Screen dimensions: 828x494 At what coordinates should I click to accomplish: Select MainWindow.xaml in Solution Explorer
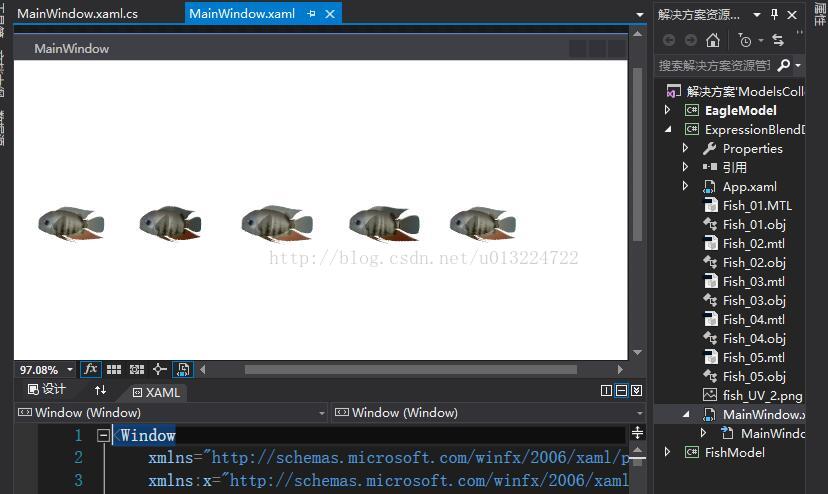[x=764, y=415]
